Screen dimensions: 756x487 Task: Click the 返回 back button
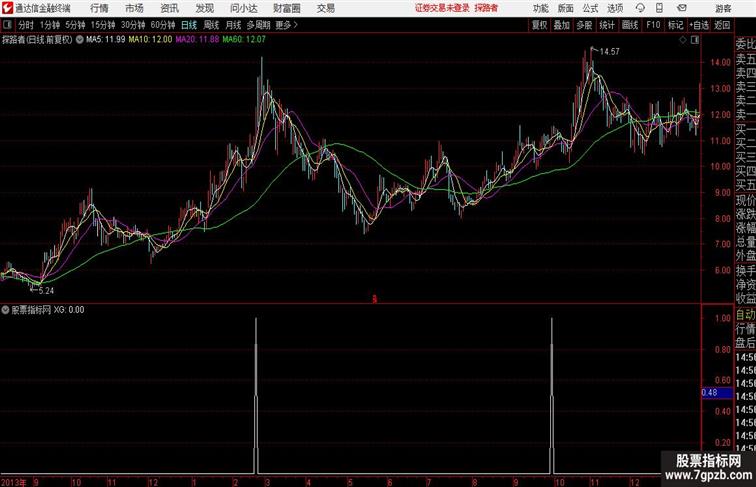point(722,25)
